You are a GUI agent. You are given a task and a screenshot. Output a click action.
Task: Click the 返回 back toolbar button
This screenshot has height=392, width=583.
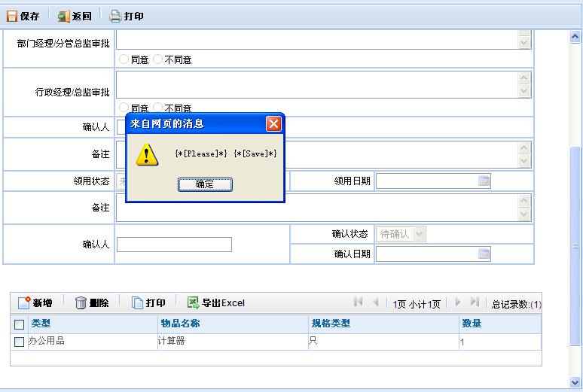(x=75, y=17)
